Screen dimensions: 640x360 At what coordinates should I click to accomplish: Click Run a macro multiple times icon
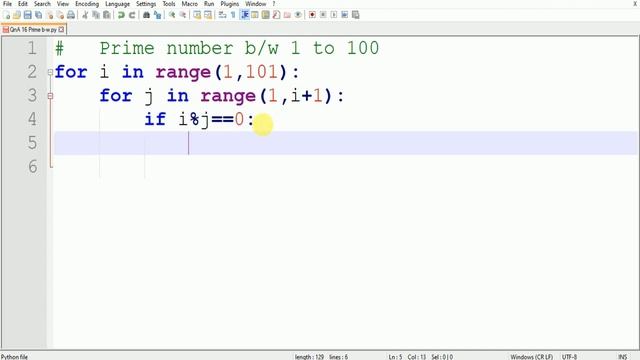344,15
